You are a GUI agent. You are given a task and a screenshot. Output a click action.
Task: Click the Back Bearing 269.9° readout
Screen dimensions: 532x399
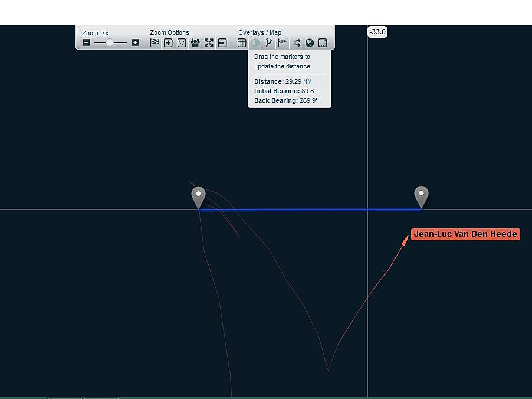tap(286, 100)
